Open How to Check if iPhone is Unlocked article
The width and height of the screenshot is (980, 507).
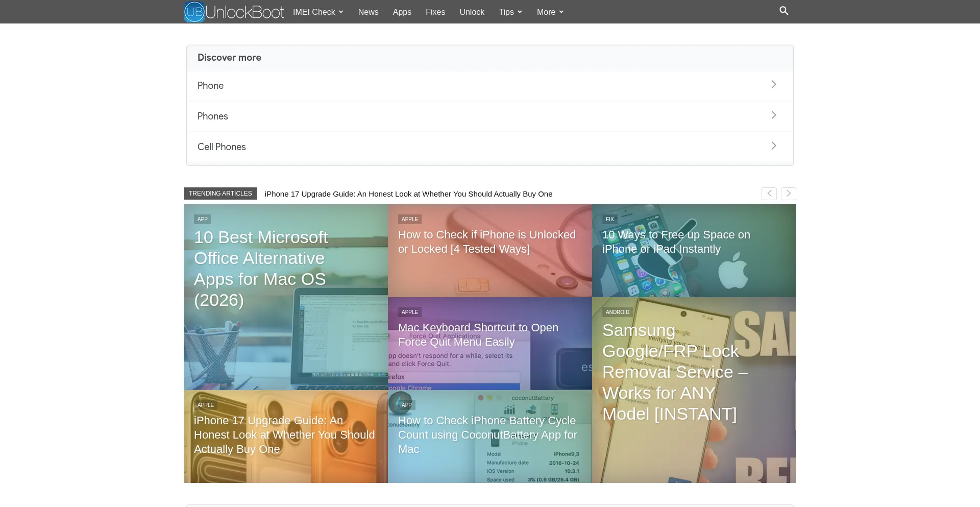(487, 242)
